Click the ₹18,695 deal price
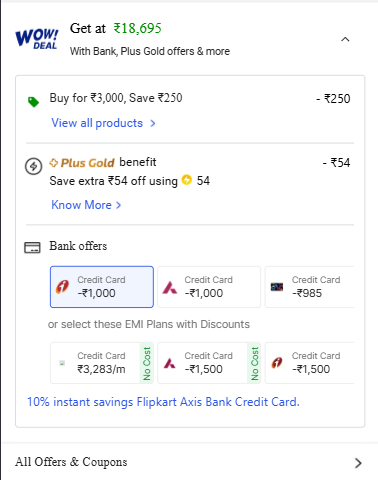 click(137, 28)
